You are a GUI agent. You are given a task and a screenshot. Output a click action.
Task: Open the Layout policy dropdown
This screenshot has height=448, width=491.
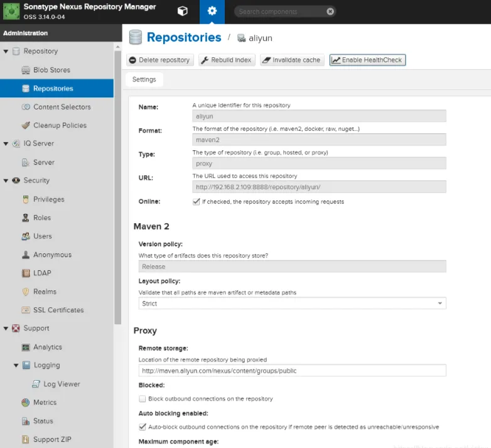pyautogui.click(x=440, y=303)
